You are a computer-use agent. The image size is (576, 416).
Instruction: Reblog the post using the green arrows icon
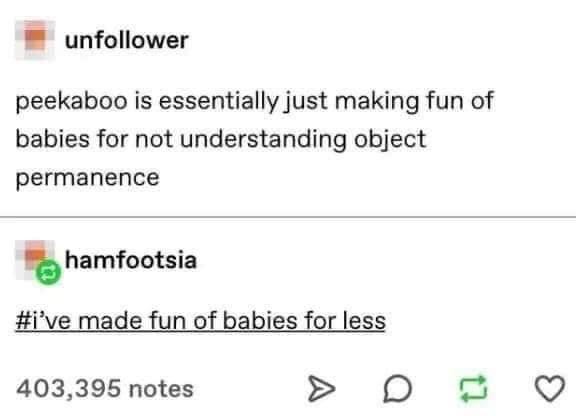pyautogui.click(x=474, y=388)
